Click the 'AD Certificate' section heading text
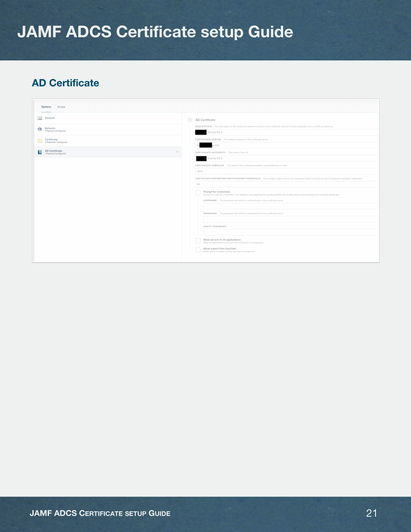Viewport: 411px width, 532px height. pos(205,120)
